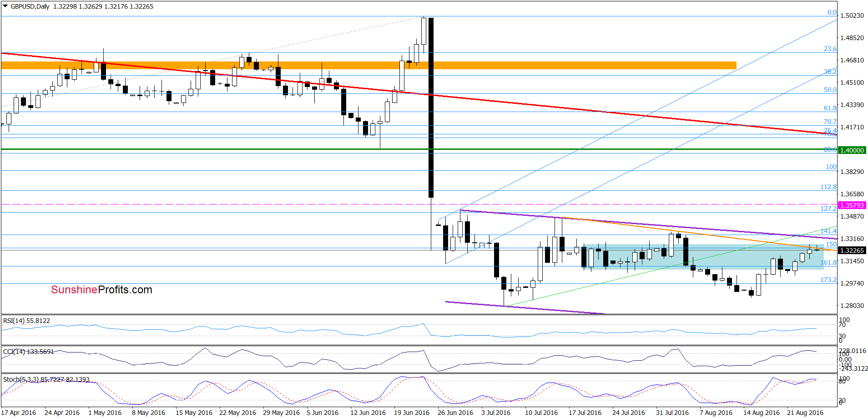The height and width of the screenshot is (419, 868).
Task: Click the 24 Apr 2016 date label
Action: [x=62, y=413]
